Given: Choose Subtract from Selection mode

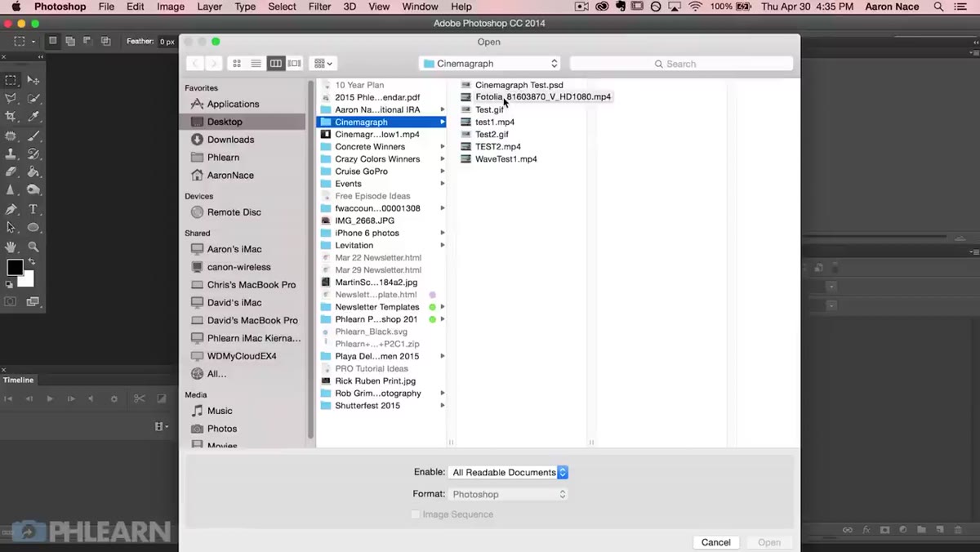Looking at the screenshot, I should [x=88, y=41].
